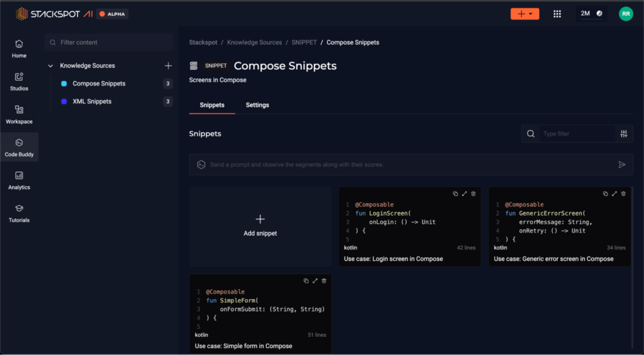Click the magnifier search icon beside Type filter
Viewport: 644px width, 355px height.
coord(531,134)
